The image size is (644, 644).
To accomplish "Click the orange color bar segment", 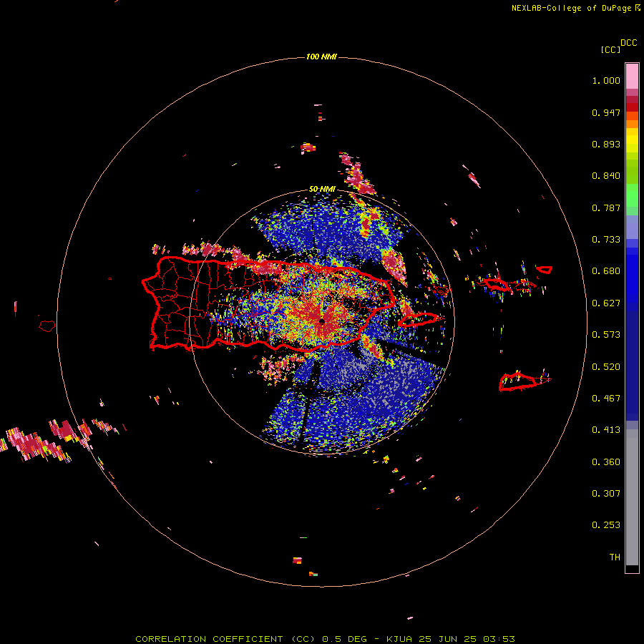I will pos(632,124).
